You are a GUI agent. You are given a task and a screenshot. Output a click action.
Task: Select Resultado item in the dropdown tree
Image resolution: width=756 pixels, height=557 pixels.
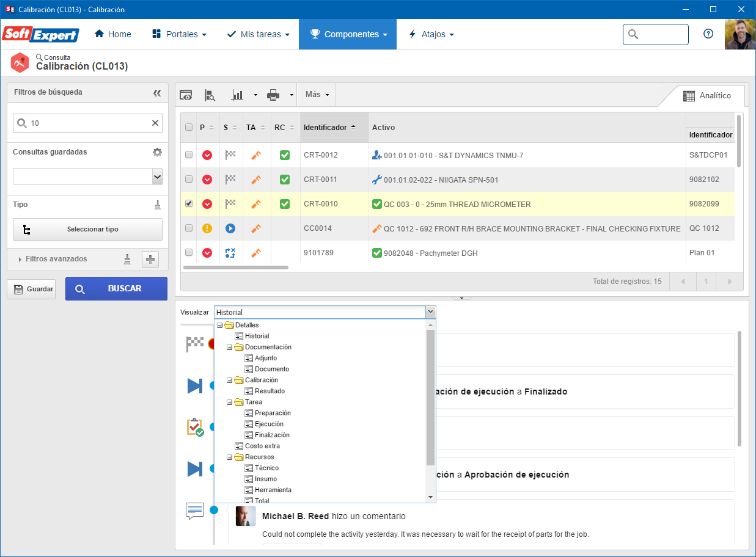tap(270, 391)
